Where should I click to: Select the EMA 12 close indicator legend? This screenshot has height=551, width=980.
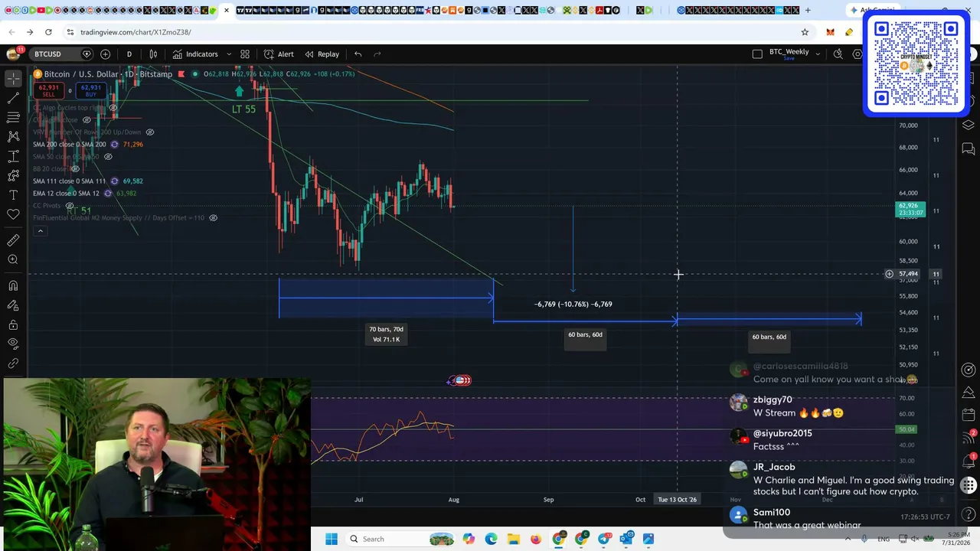(66, 194)
